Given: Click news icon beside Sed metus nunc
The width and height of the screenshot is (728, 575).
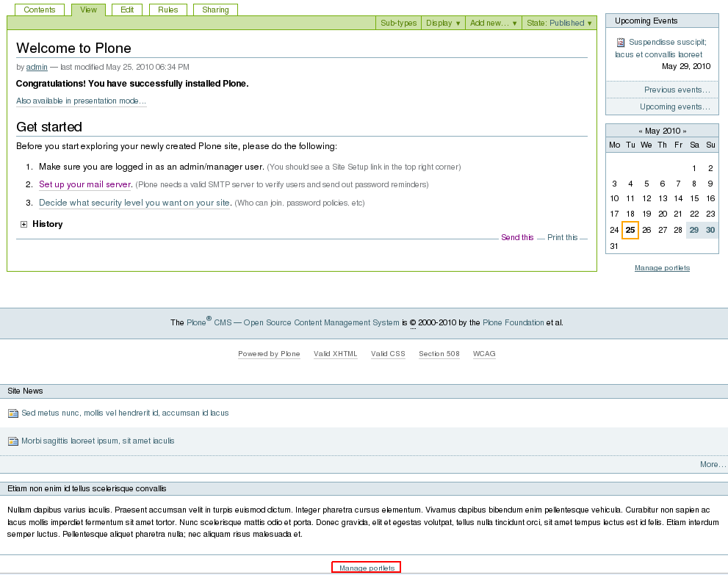Looking at the screenshot, I should pyautogui.click(x=13, y=413).
